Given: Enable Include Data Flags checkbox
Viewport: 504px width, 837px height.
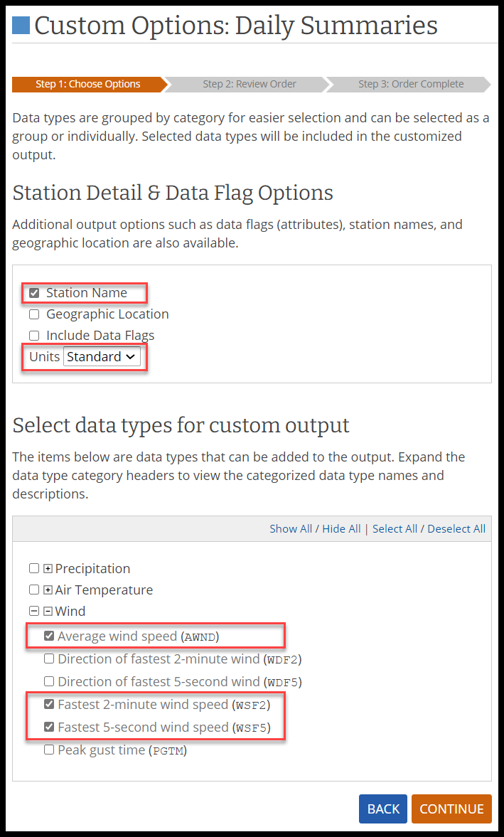Looking at the screenshot, I should pyautogui.click(x=34, y=336).
